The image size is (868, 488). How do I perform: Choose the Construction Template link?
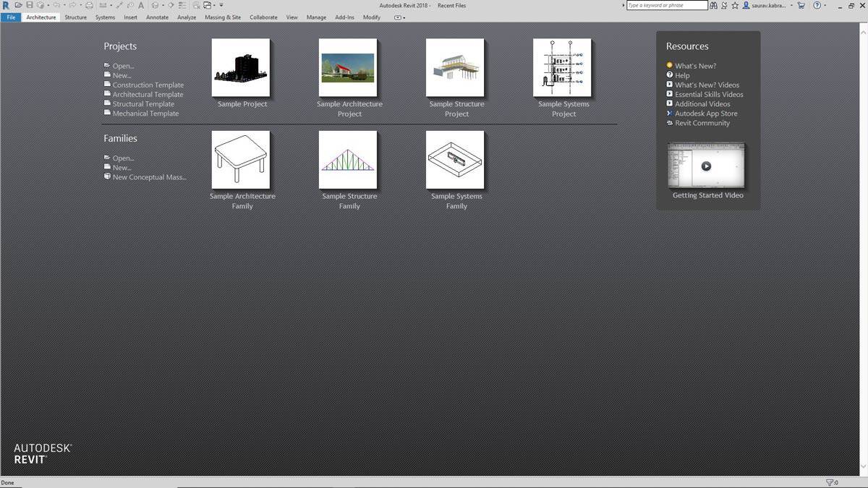(148, 85)
